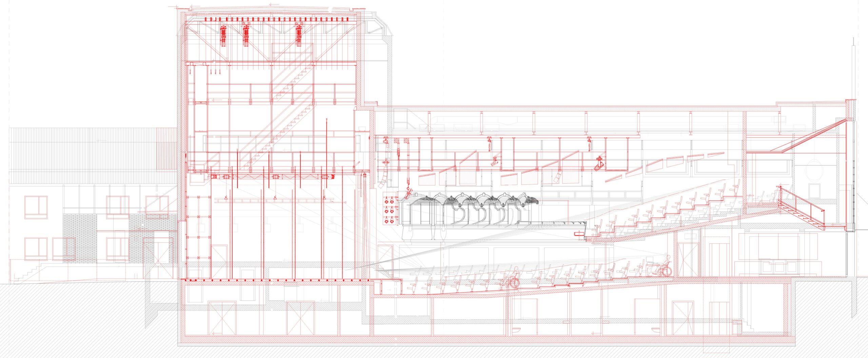Screen dimensions: 868x358
Task: Select the red foyer staircase on the right
Action: (801, 207)
